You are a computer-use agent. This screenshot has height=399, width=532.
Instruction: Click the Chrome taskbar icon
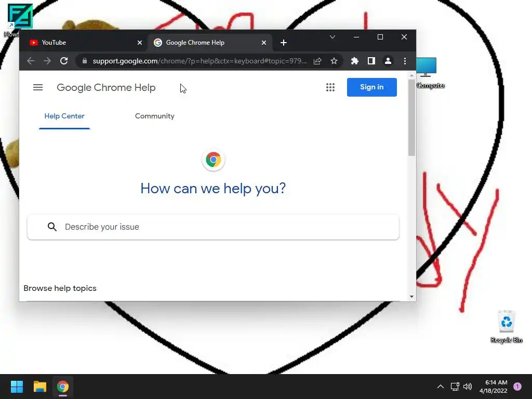63,387
